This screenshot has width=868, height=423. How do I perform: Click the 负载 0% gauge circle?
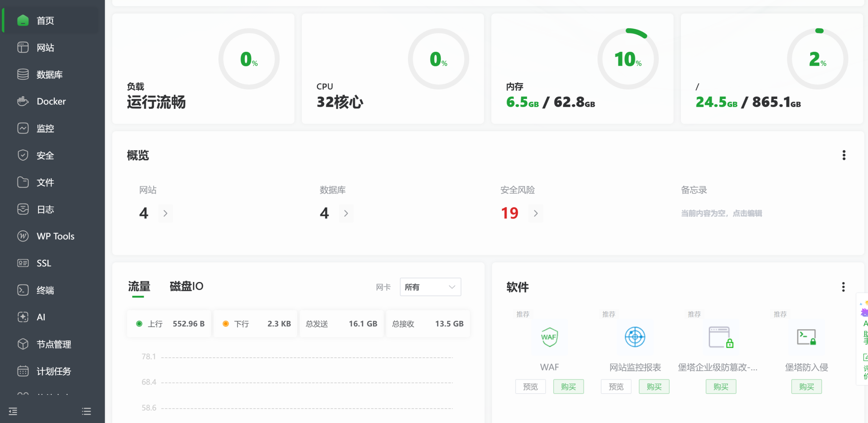pyautogui.click(x=249, y=59)
